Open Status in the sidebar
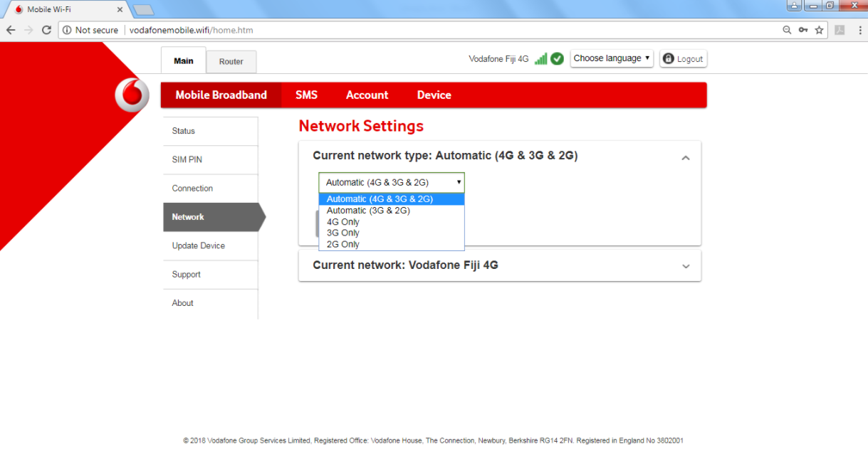Viewport: 868px width, 466px height. (211, 131)
